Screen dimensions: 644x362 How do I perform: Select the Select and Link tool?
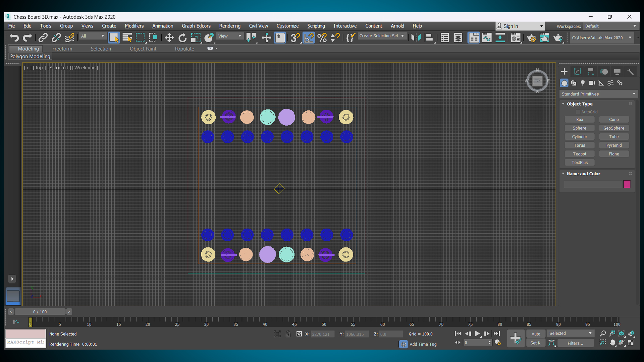(43, 38)
